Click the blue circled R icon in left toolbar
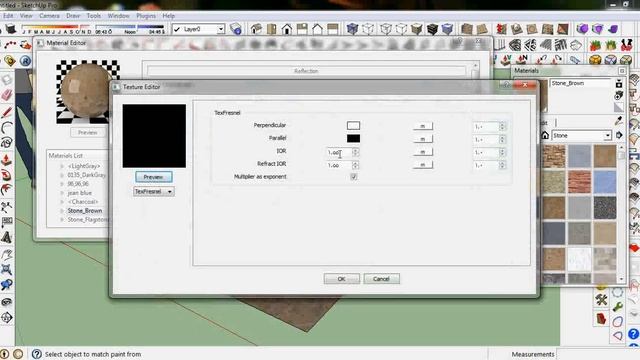Image resolution: width=640 pixels, height=360 pixels. point(25,61)
